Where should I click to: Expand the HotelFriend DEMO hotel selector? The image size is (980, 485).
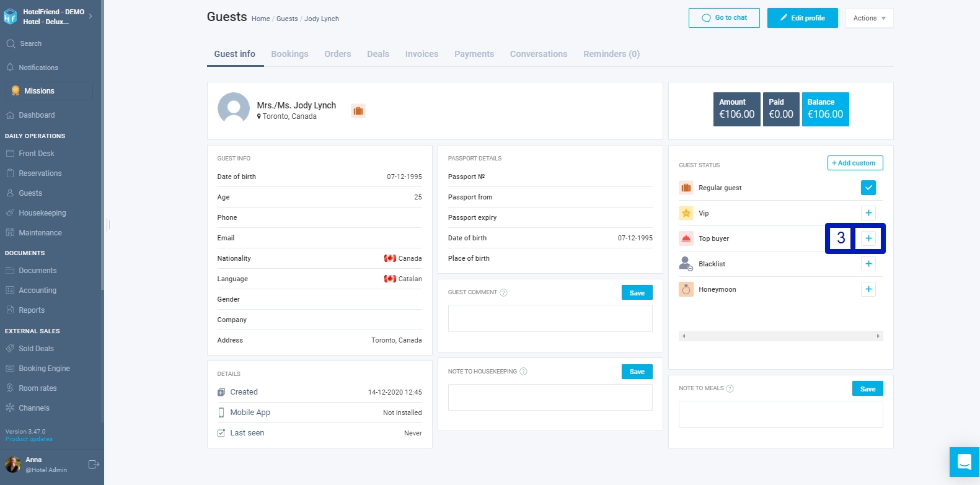(90, 16)
